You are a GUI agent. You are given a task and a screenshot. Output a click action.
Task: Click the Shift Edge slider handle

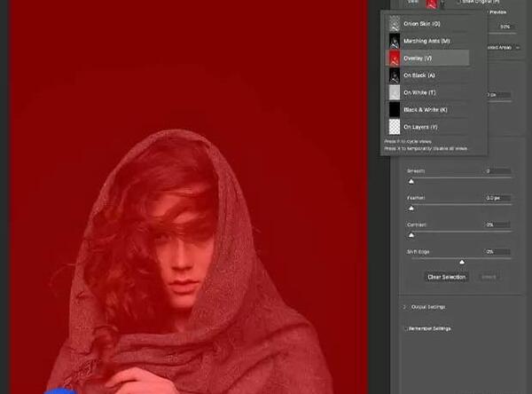tap(462, 262)
